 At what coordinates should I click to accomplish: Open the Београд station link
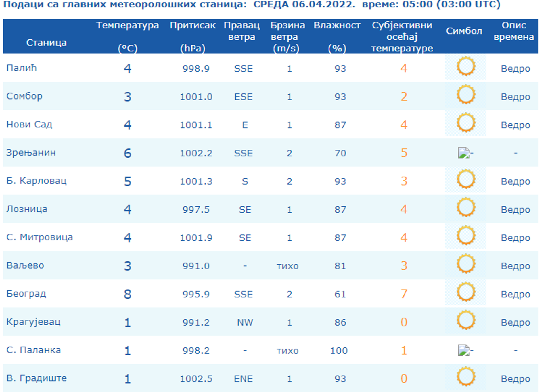pos(26,293)
